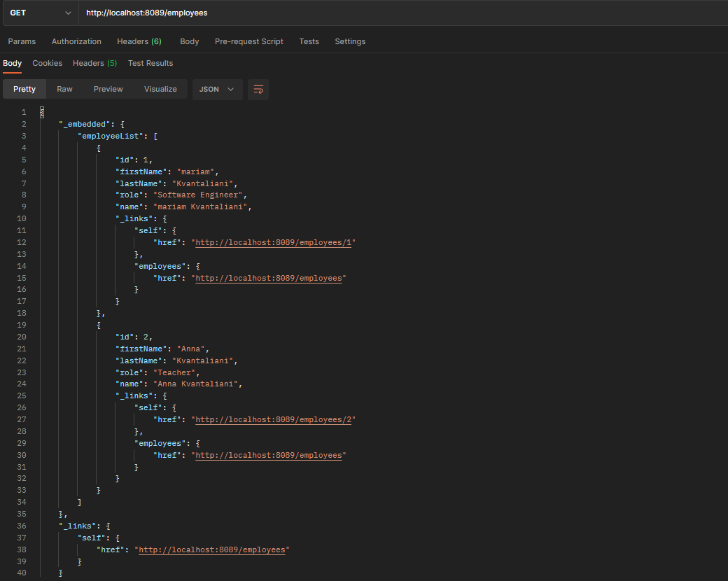Select the Visualize view mode
This screenshot has height=581, width=728.
pyautogui.click(x=160, y=89)
